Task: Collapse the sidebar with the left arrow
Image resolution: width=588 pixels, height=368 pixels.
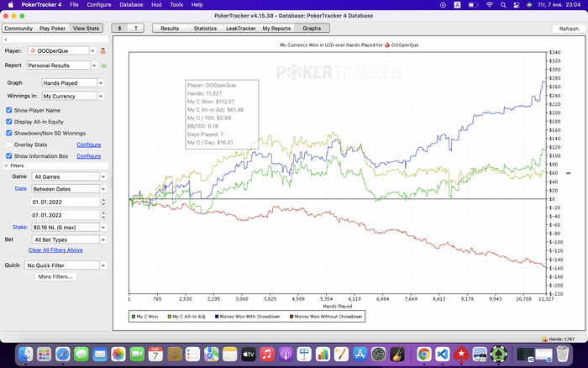Action: [x=6, y=39]
